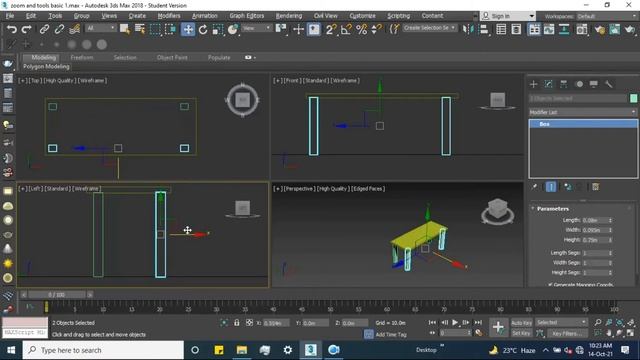Toggle the Spinner Snap button
Viewport: 640px width, 360px height.
[x=377, y=29]
